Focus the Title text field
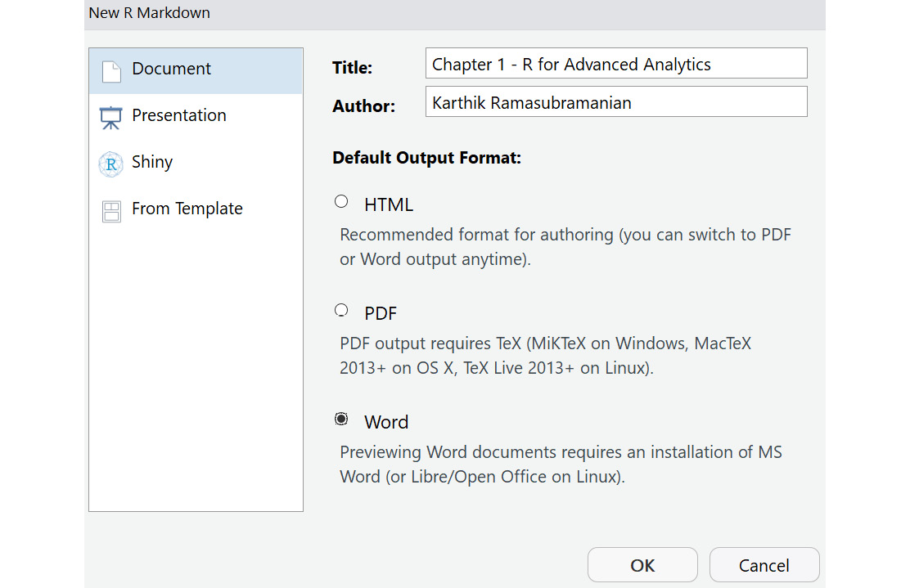 (x=615, y=64)
